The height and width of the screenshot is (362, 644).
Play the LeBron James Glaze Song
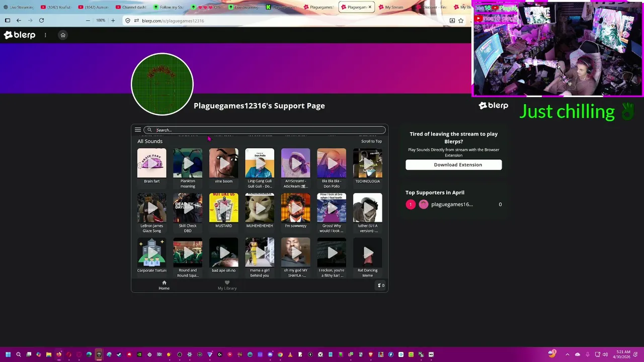coord(151,208)
